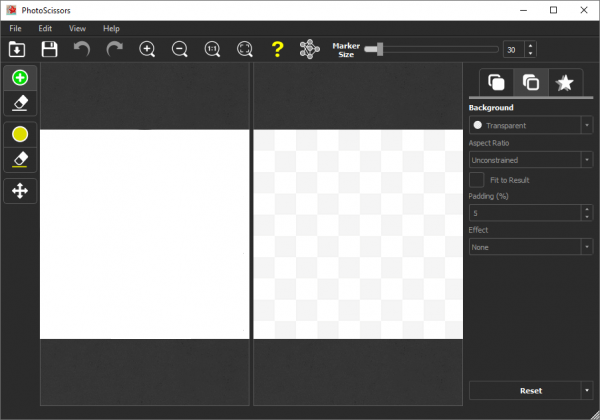Viewport: 600px width, 420px height.
Task: Set zoom to actual size 1:1
Action: (x=212, y=48)
